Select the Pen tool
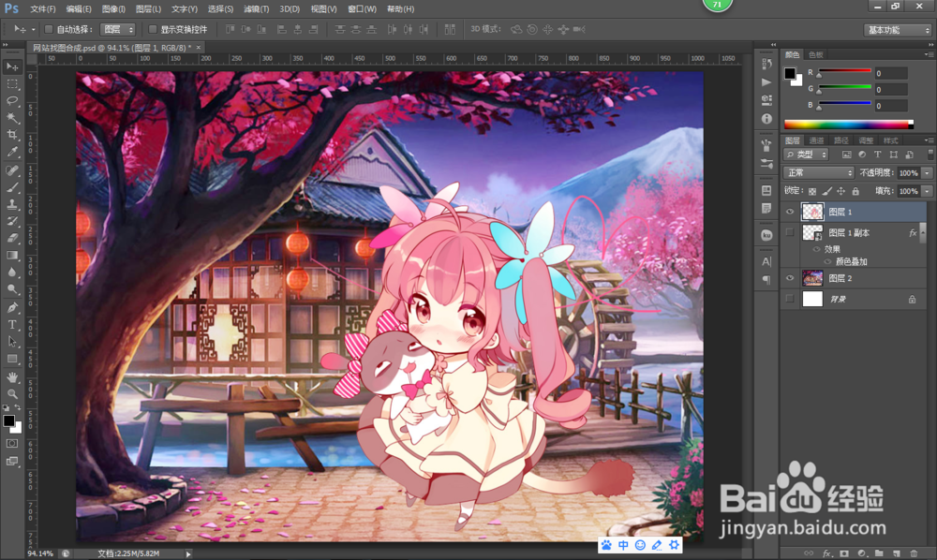The height and width of the screenshot is (560, 937). [x=12, y=307]
